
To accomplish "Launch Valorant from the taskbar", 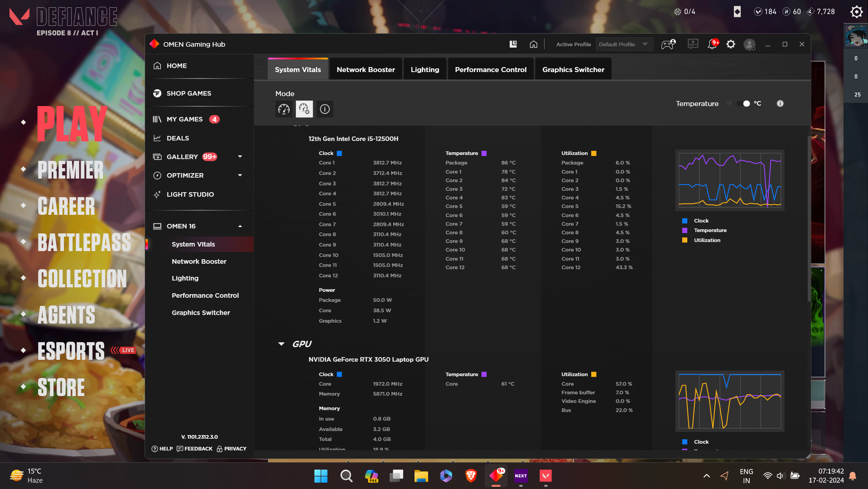I will (545, 476).
